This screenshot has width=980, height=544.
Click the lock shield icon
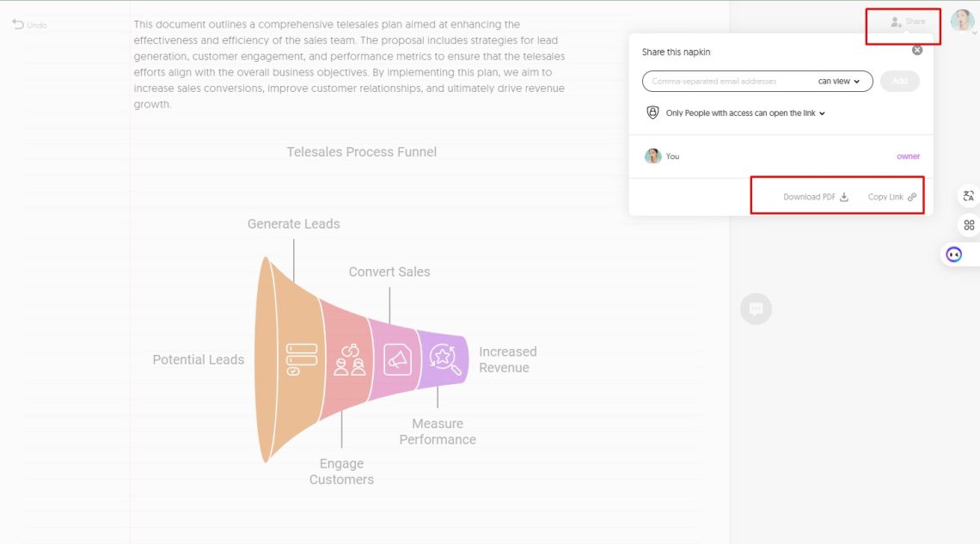pos(652,113)
